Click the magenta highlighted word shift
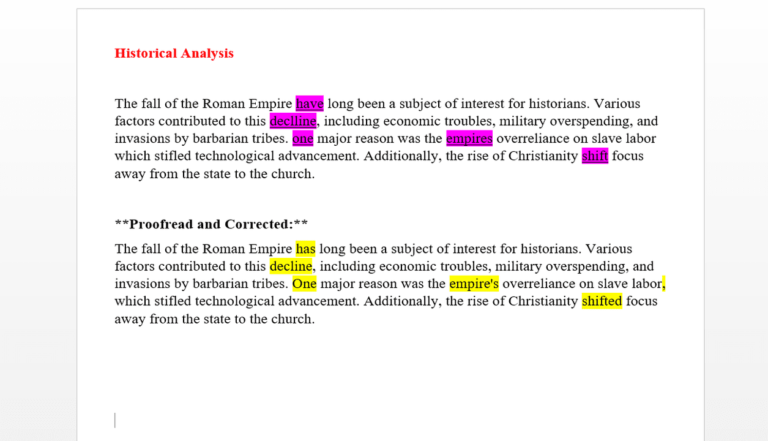Screen dimensions: 768x441 pos(595,156)
